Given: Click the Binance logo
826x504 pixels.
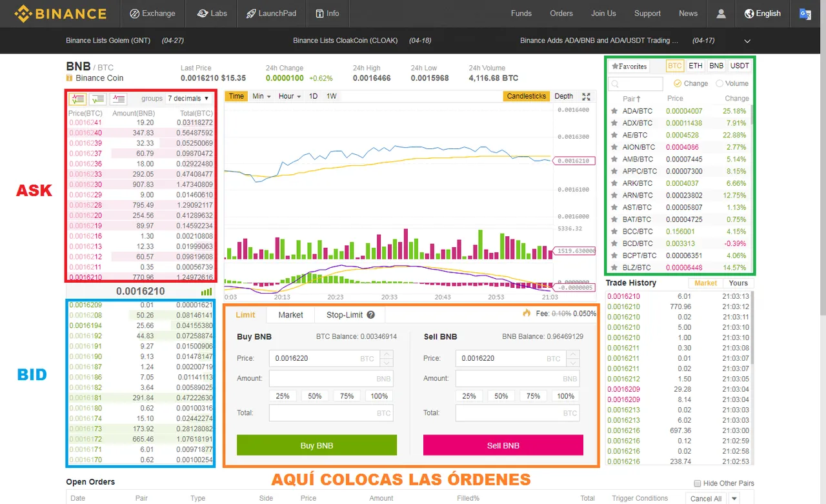Looking at the screenshot, I should click(x=61, y=13).
